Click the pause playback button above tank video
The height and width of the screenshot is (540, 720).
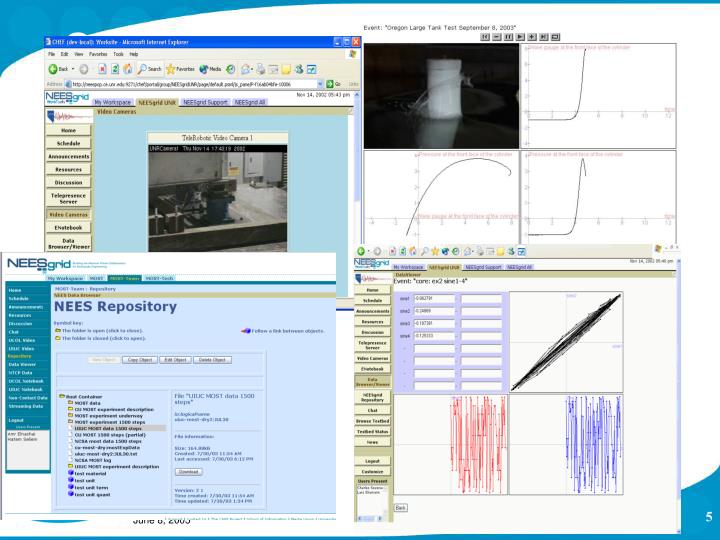[x=508, y=37]
